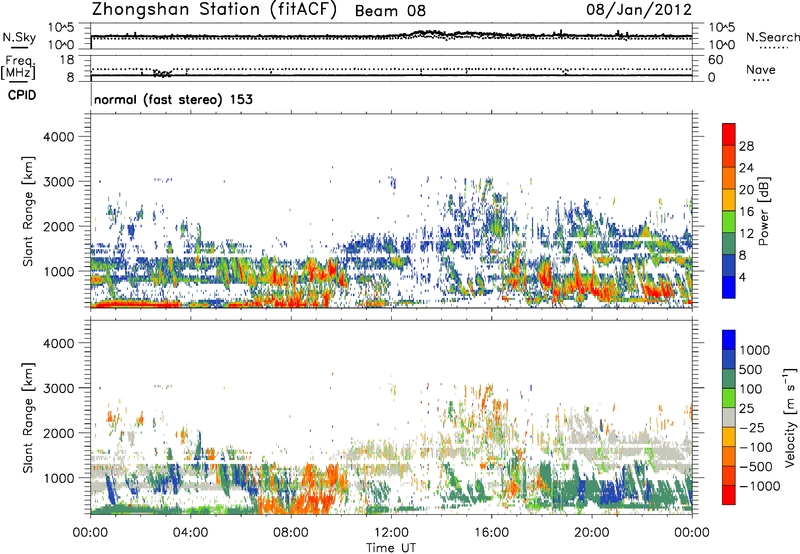Click the '3000' tick on the velocity panel
800x554 pixels.
[58, 389]
